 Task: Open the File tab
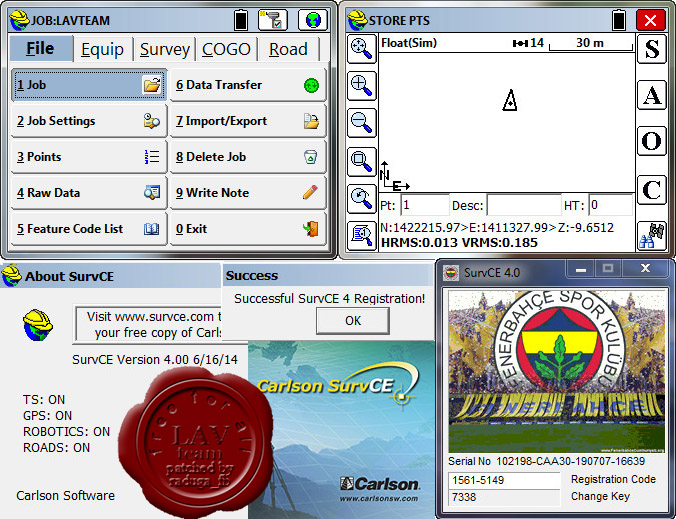tap(41, 49)
